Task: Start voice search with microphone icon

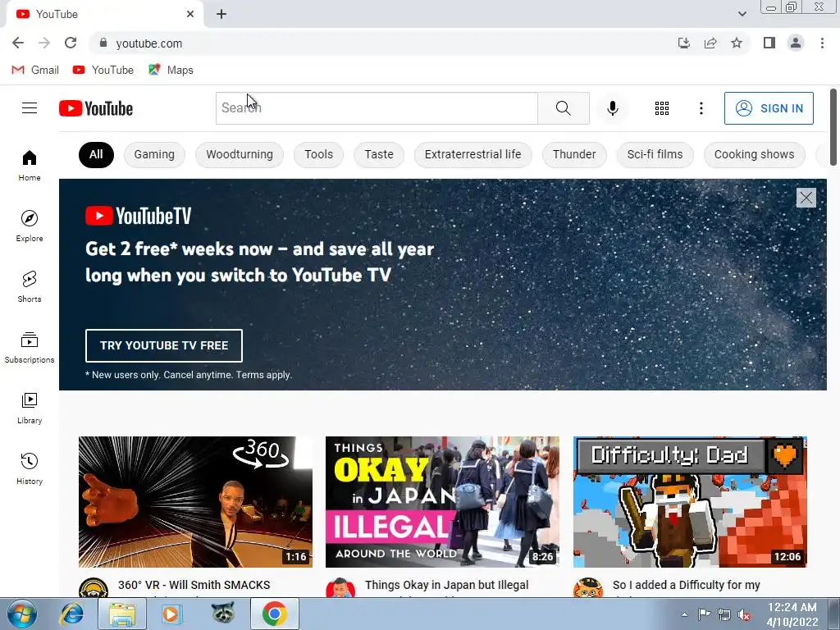Action: coord(612,108)
